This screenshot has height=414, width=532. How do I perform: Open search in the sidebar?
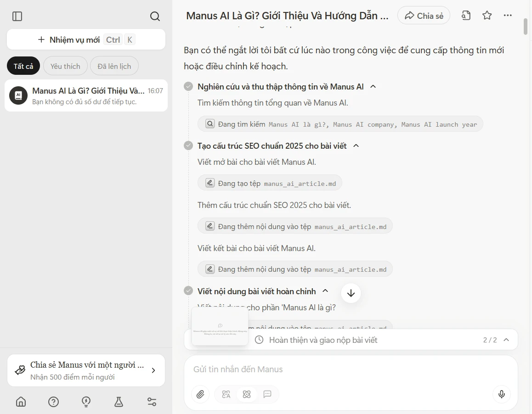[155, 16]
